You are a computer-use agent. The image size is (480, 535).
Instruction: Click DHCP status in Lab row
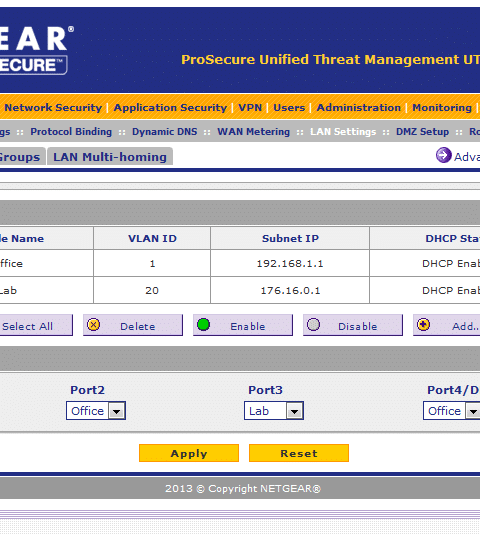coord(451,291)
